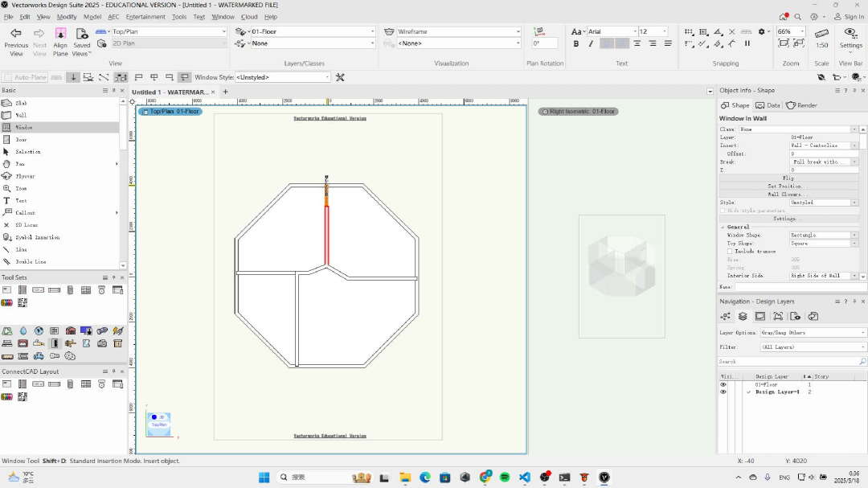
Task: Open the AEC menu
Action: click(x=113, y=17)
